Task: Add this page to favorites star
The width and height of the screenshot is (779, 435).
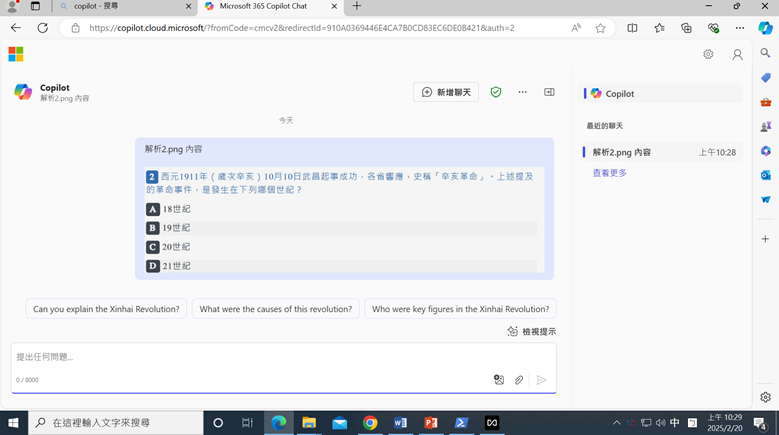Action: [x=600, y=28]
